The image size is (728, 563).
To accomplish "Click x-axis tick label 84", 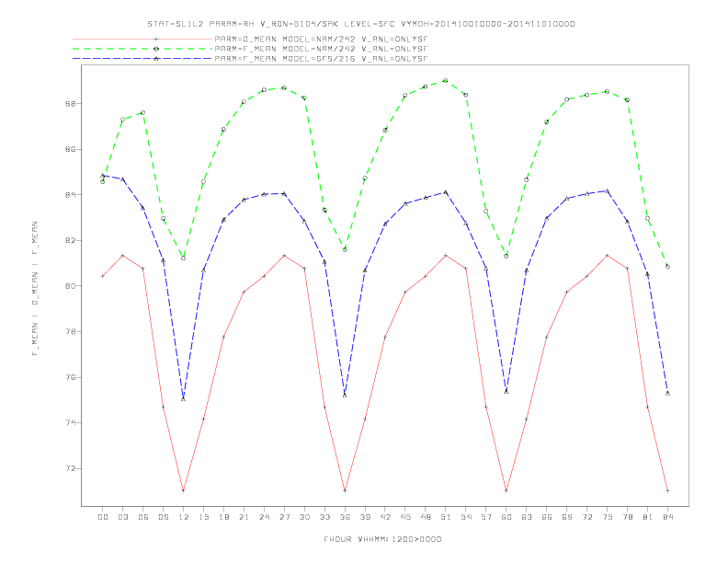I will click(667, 517).
